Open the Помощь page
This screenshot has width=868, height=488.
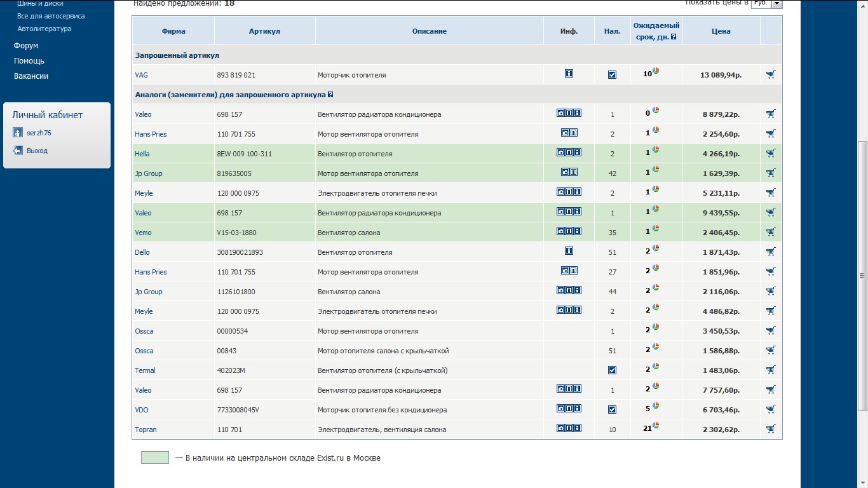[29, 61]
